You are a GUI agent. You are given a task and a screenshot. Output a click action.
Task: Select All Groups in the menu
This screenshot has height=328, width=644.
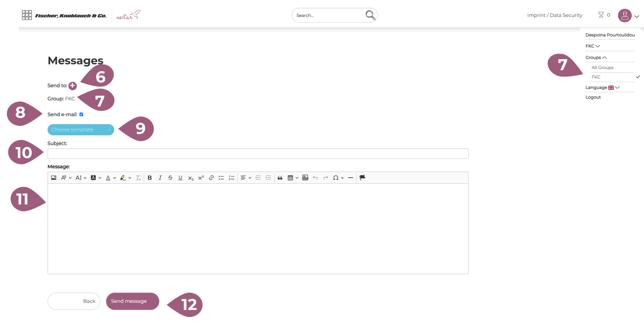(x=602, y=68)
